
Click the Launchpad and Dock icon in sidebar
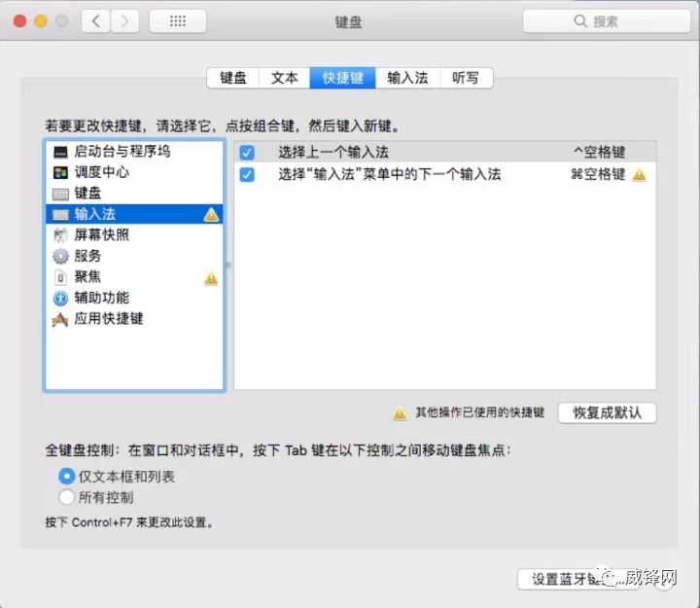coord(60,152)
